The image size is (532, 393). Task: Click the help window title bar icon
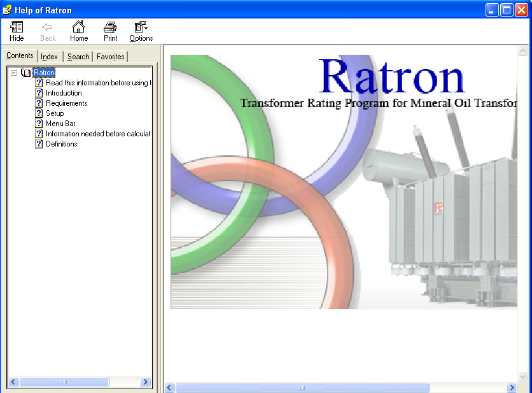tap(7, 10)
